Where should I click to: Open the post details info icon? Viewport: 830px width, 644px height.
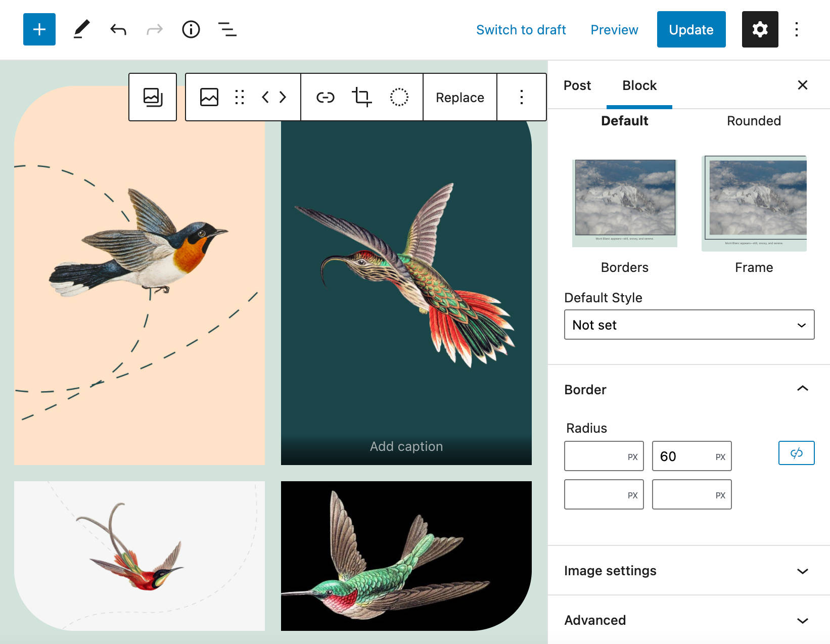coord(191,29)
